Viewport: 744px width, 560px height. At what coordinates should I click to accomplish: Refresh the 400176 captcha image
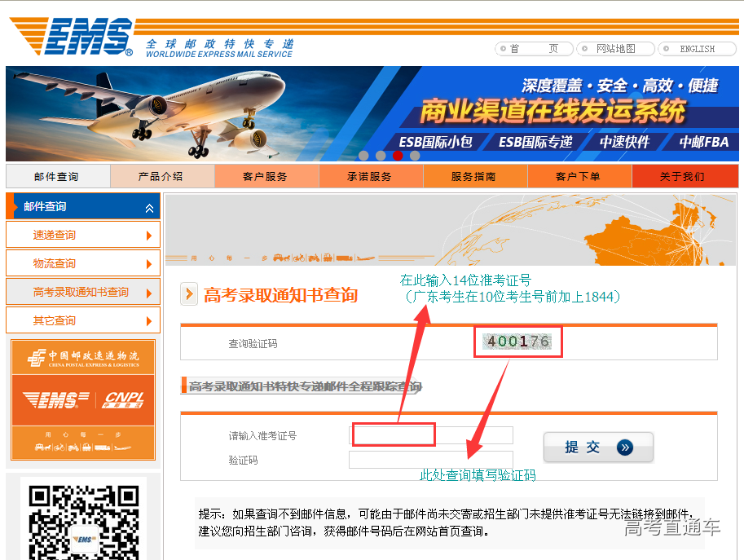point(517,342)
